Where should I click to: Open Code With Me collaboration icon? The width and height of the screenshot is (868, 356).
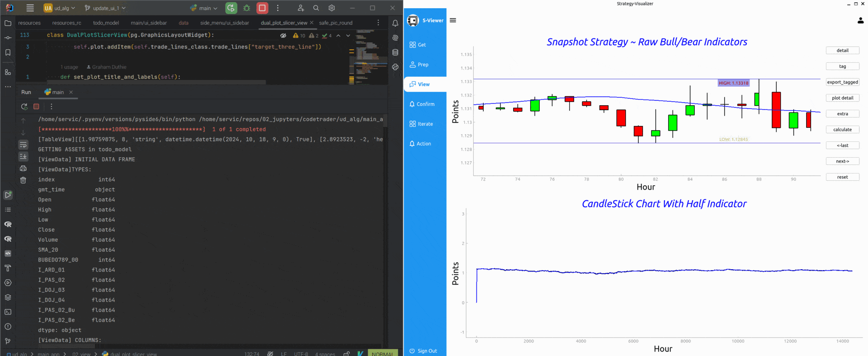click(x=301, y=8)
